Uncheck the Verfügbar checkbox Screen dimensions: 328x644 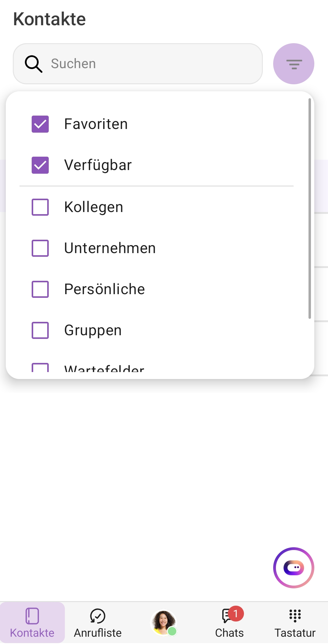(40, 165)
